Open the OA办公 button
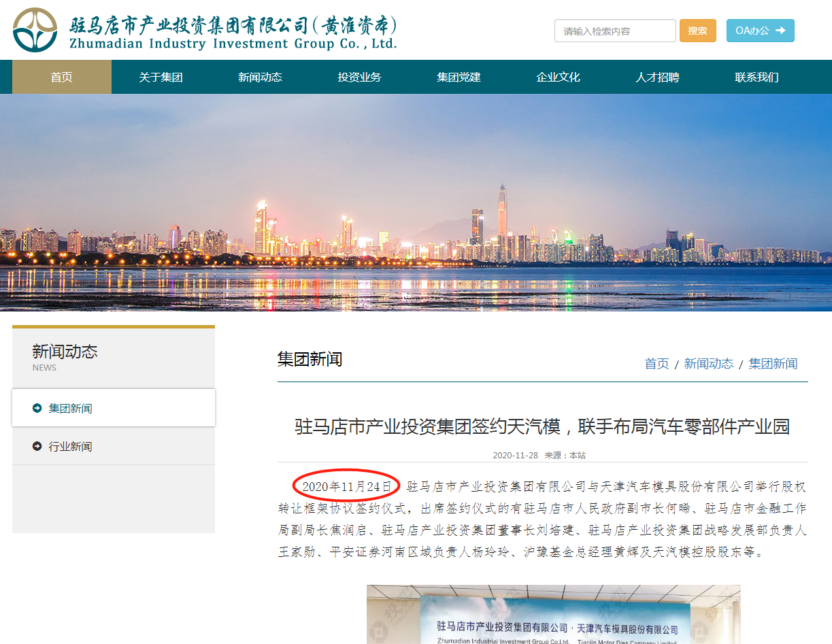Screen dimensions: 832x644 (x=761, y=31)
